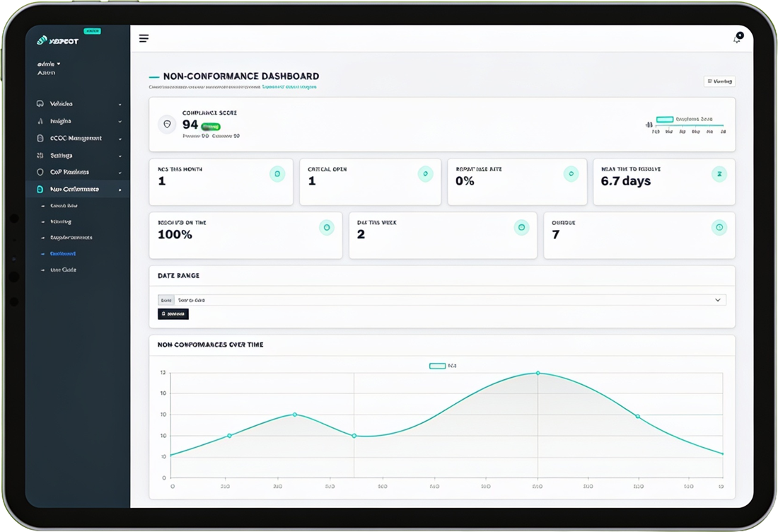Click the Compliance Score shield icon

[x=167, y=124]
